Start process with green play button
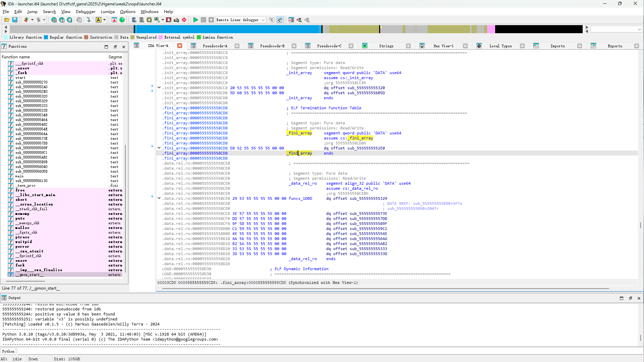 point(195,20)
